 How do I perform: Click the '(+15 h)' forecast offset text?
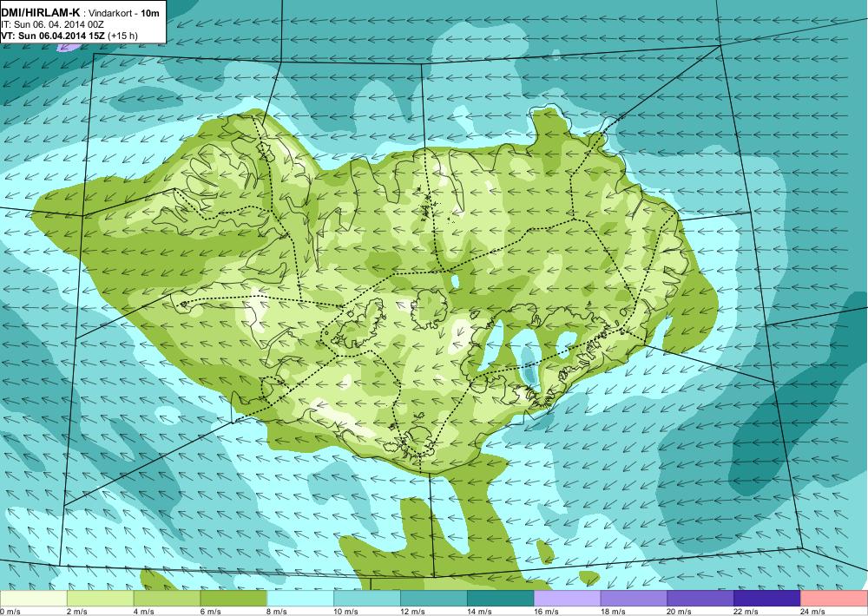[x=123, y=36]
